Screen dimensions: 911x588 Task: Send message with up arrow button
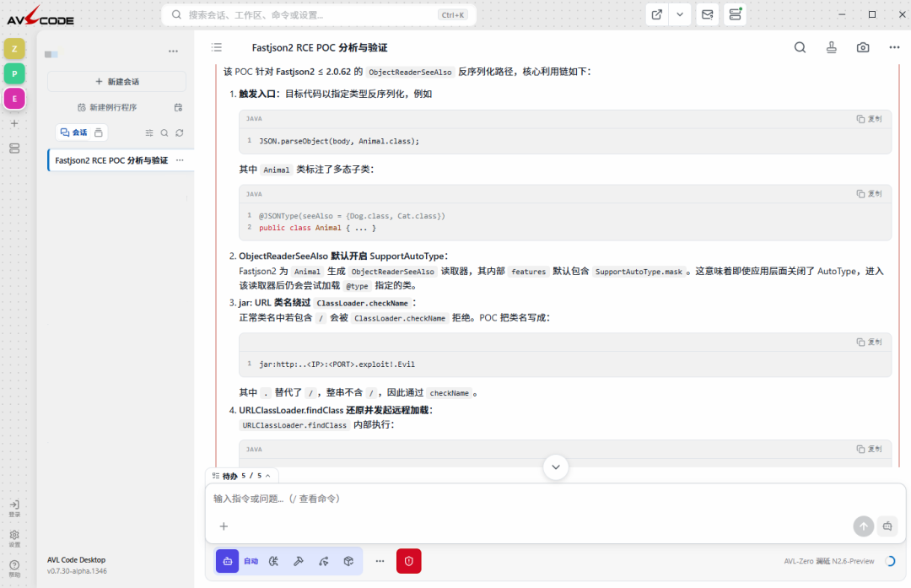[x=864, y=526]
